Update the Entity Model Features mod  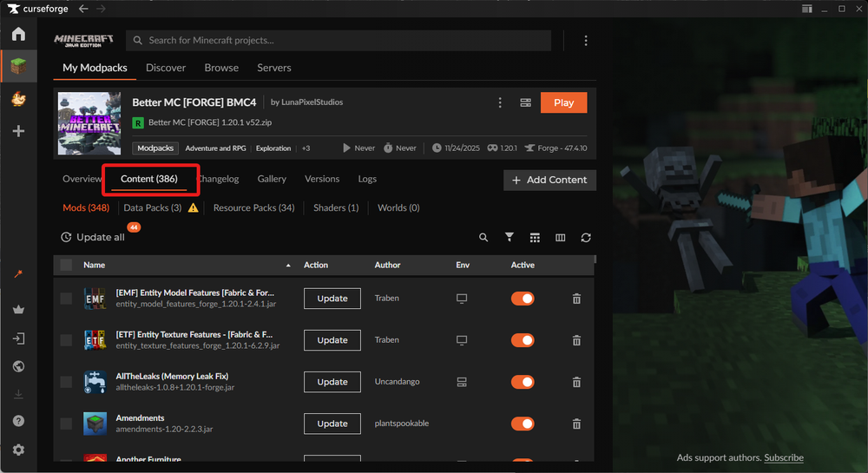tap(332, 299)
